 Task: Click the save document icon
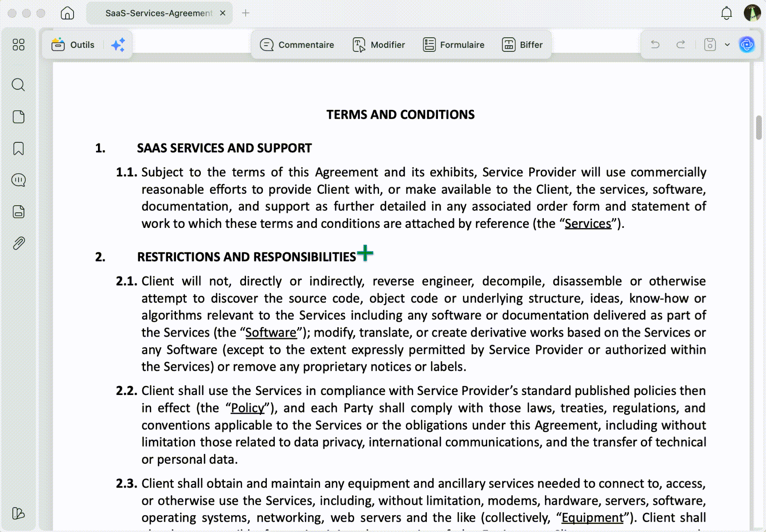coord(710,44)
